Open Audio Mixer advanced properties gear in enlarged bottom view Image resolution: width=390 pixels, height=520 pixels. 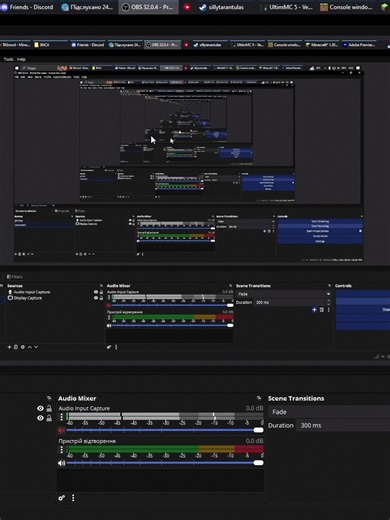pos(62,498)
